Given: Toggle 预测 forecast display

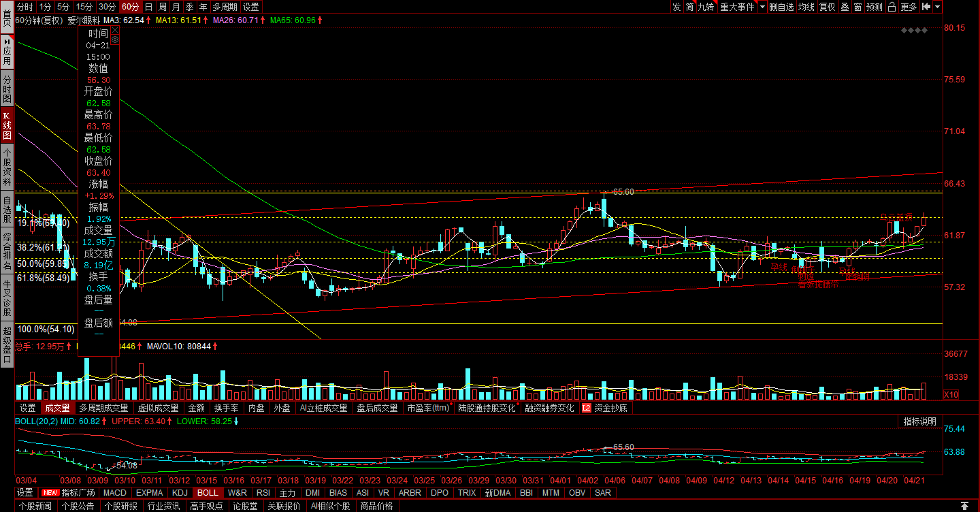Looking at the screenshot, I should pos(875,7).
